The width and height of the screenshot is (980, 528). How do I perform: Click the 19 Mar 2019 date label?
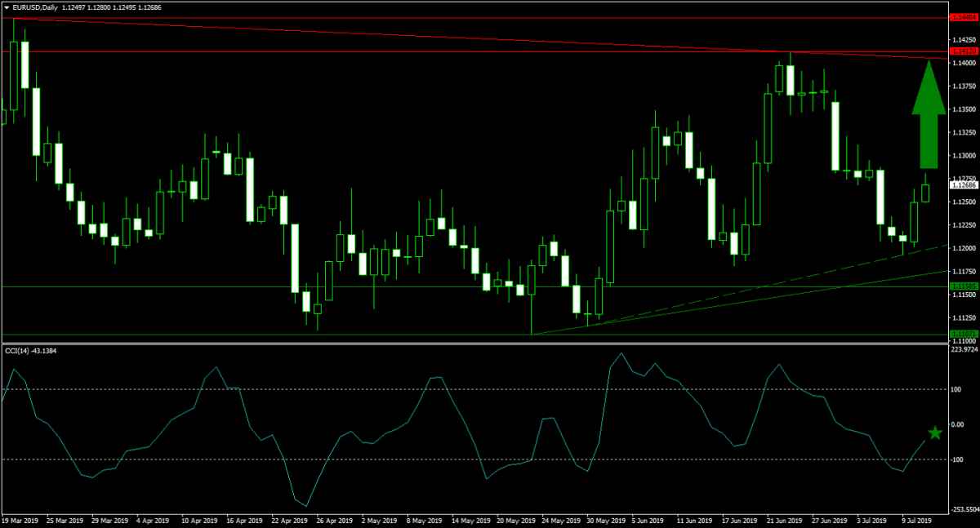[x=20, y=520]
